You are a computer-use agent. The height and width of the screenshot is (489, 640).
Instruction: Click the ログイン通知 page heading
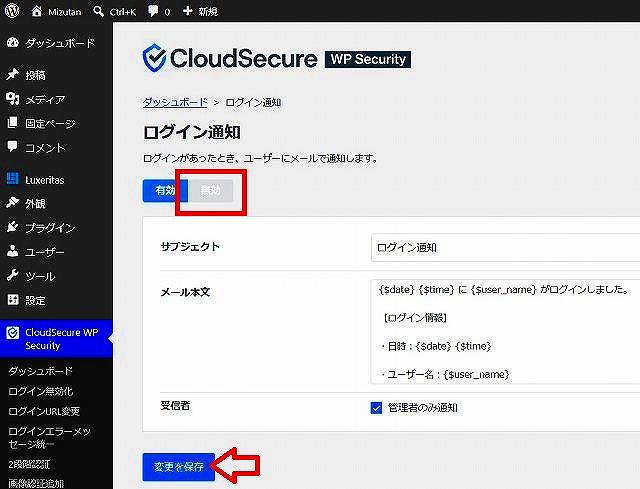point(191,132)
